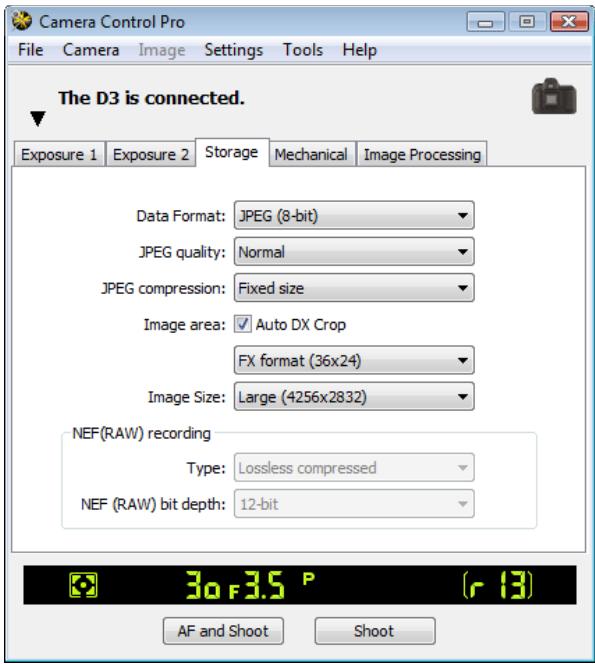Select the Storage tab
The image size is (595, 664).
tap(232, 152)
